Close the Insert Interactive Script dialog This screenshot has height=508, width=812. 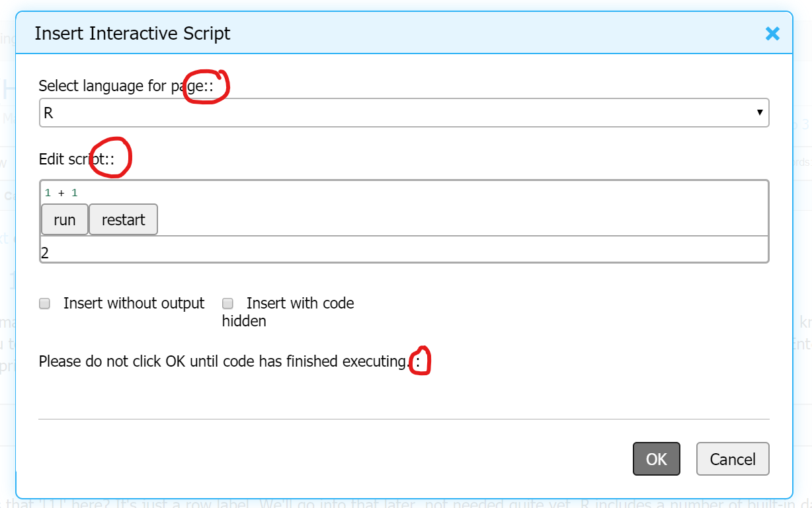(772, 33)
